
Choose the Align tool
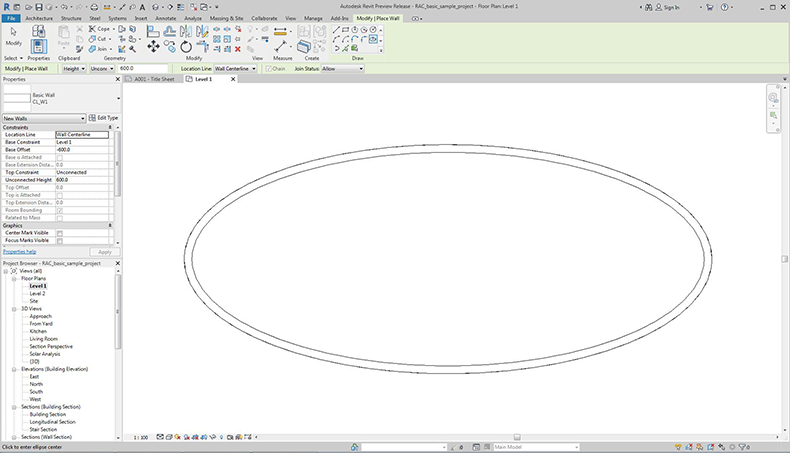[153, 32]
